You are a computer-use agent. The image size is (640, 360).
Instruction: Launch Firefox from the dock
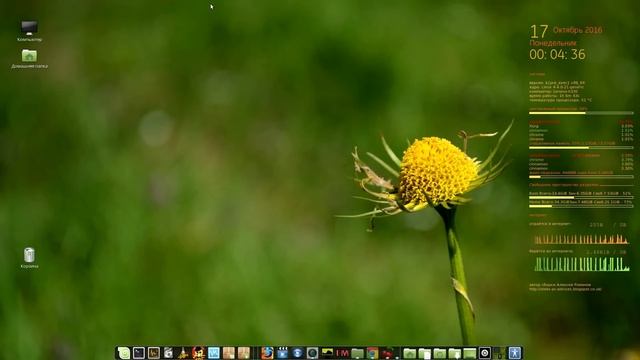coord(267,353)
